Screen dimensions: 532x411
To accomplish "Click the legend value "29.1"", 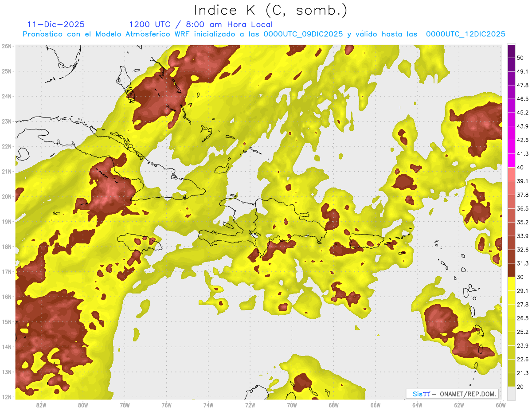I will point(523,290).
